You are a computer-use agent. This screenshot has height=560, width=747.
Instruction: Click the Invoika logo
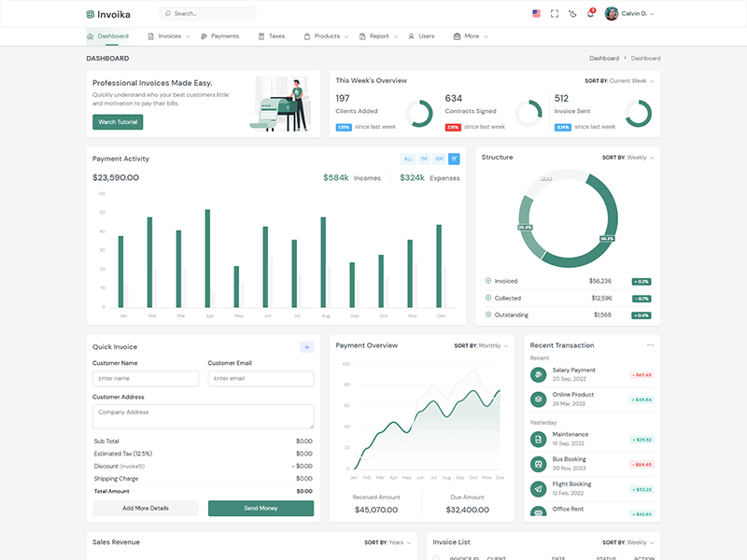click(111, 14)
